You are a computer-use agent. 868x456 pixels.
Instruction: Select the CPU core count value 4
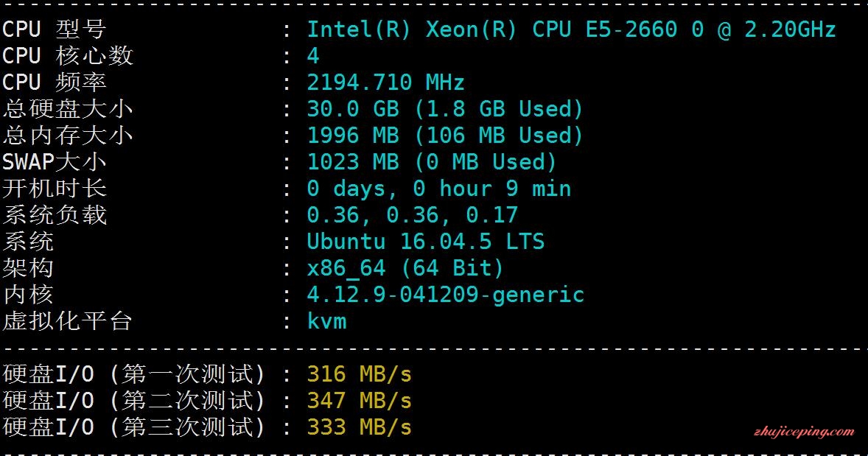tap(313, 56)
